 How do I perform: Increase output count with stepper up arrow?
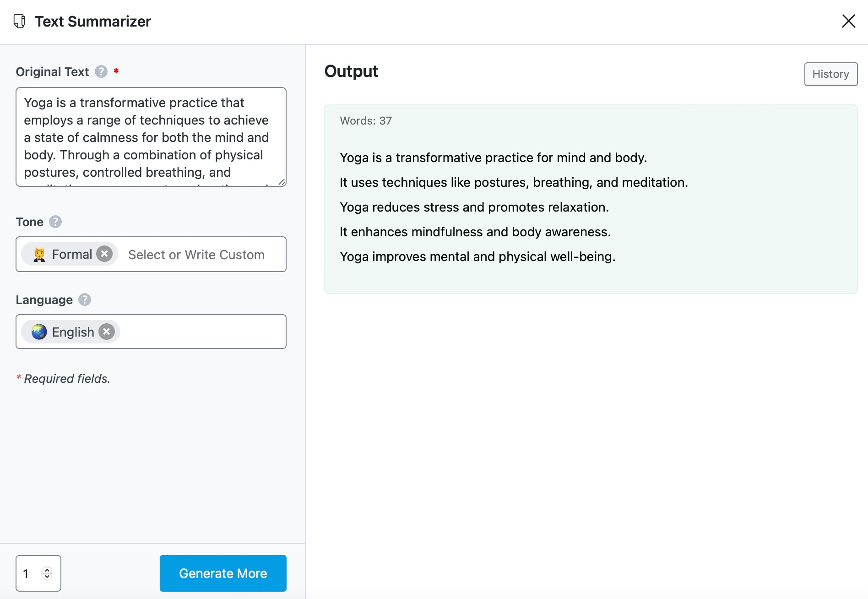tap(47, 570)
